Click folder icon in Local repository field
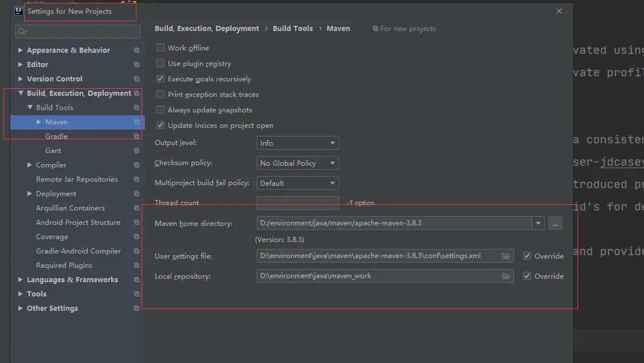The image size is (644, 363). pyautogui.click(x=506, y=276)
